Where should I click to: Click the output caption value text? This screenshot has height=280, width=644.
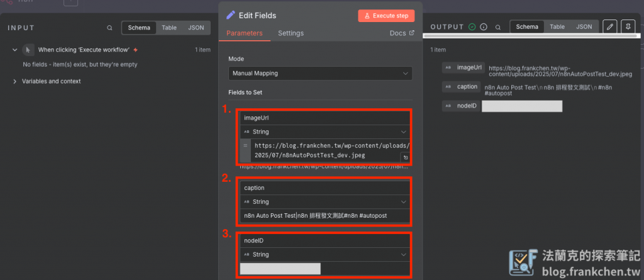pyautogui.click(x=548, y=91)
